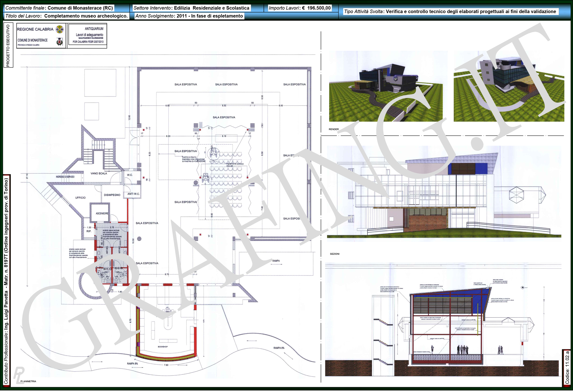The width and height of the screenshot is (573, 392).
Task: Select the Ufficio room label
Action: (x=80, y=198)
